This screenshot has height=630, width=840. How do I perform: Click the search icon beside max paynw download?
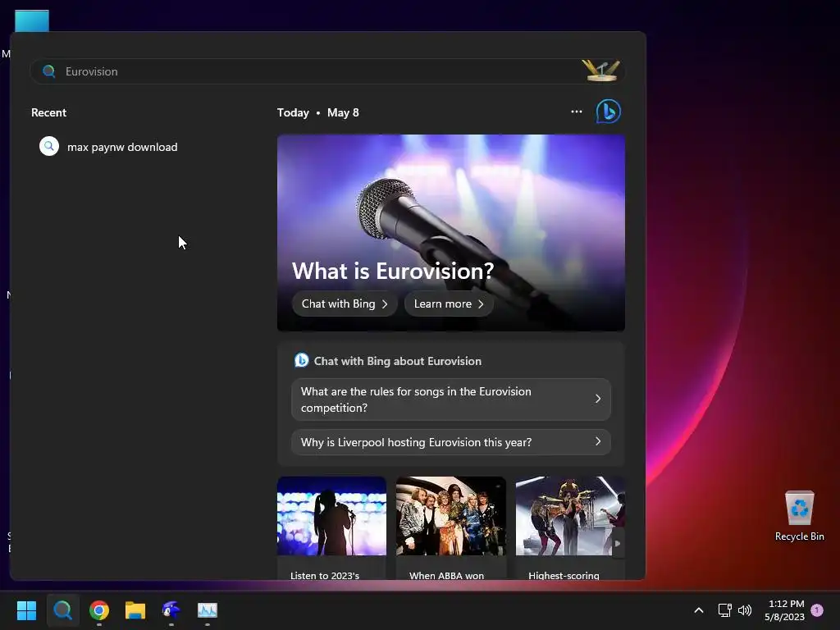pos(48,146)
